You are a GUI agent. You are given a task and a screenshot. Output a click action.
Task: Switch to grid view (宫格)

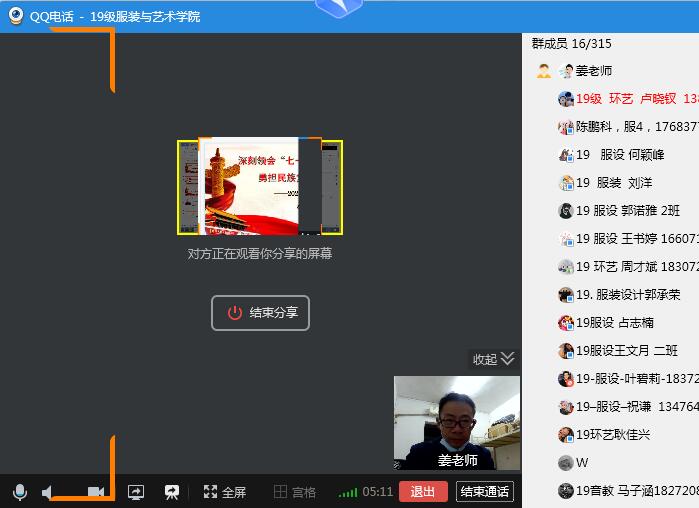pos(295,492)
